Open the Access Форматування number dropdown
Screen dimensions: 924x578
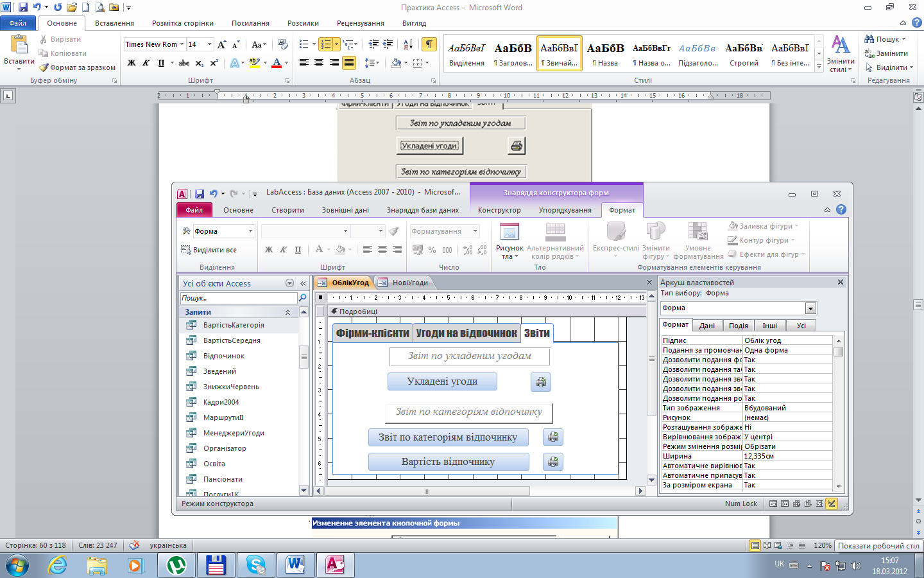(475, 231)
